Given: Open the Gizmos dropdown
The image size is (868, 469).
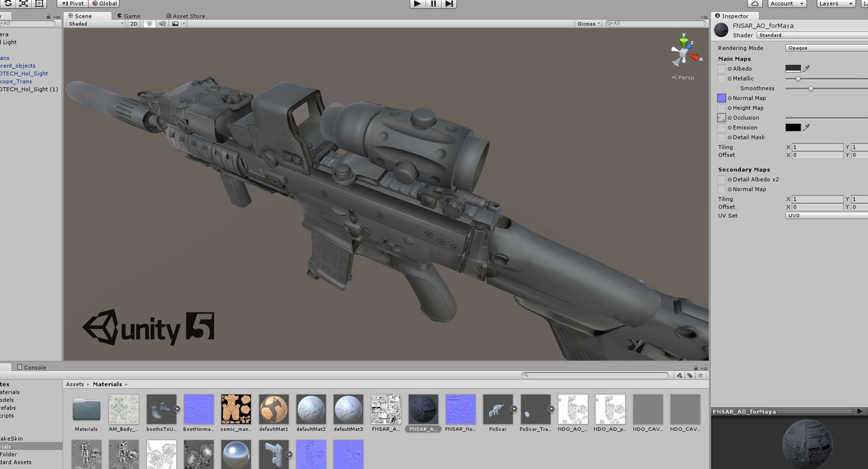Looking at the screenshot, I should coord(588,23).
